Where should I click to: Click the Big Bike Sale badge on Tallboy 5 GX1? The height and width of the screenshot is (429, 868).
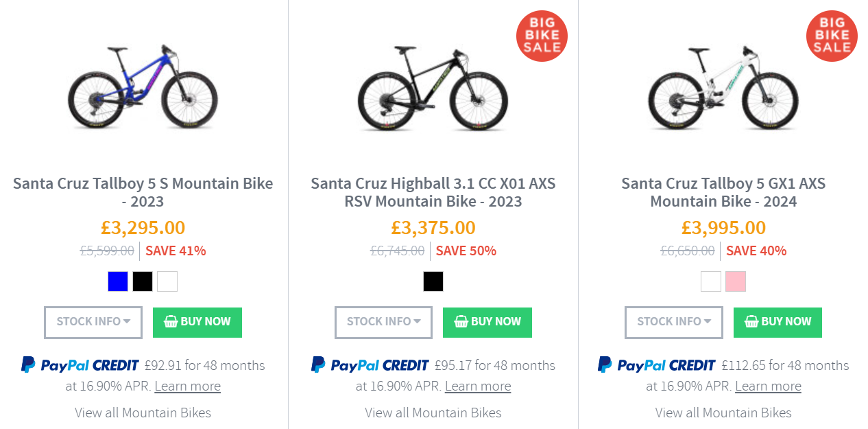[832, 36]
